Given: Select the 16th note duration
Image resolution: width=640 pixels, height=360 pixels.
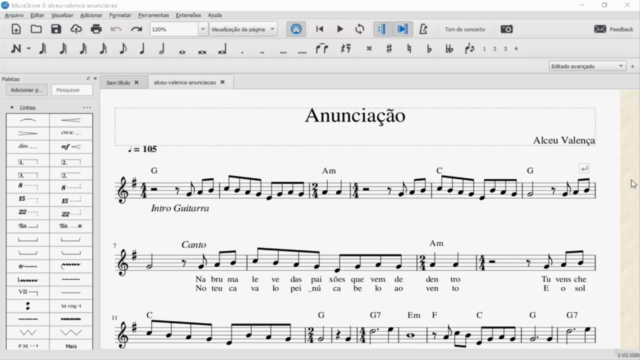Looking at the screenshot, I should pyautogui.click(x=103, y=49).
